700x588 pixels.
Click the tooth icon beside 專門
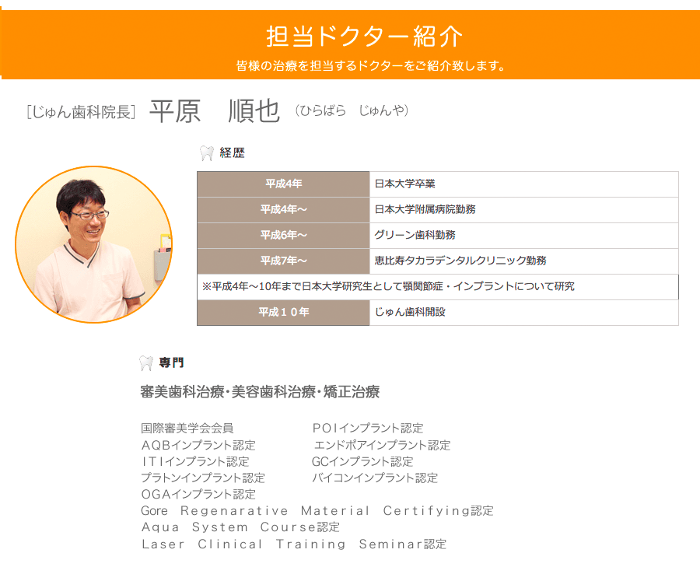[146, 362]
